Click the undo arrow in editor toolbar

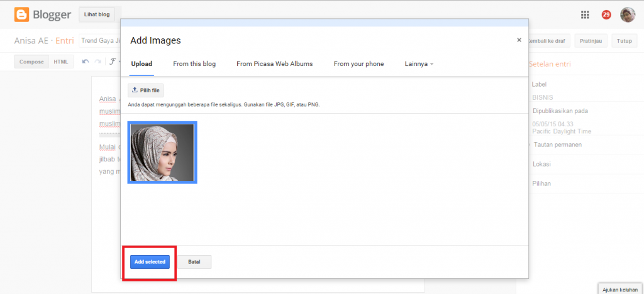pyautogui.click(x=86, y=62)
